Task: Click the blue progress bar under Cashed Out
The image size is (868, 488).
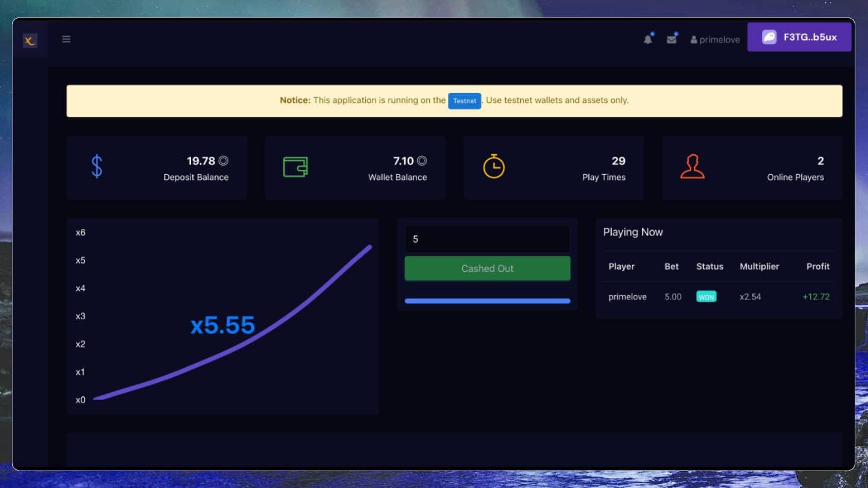Action: tap(487, 301)
